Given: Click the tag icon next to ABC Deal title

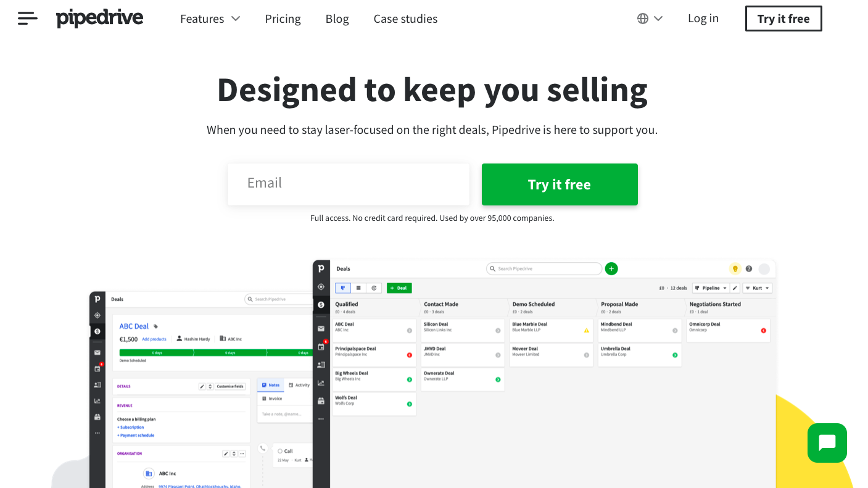Looking at the screenshot, I should click(155, 326).
